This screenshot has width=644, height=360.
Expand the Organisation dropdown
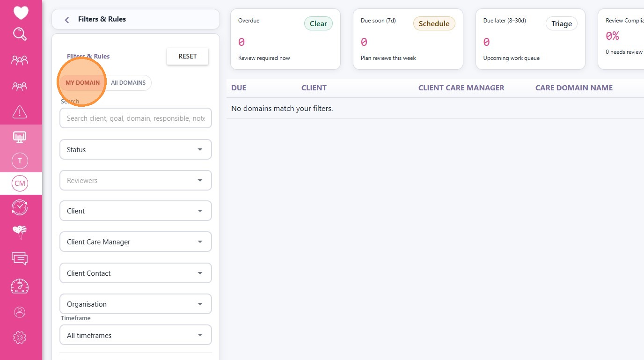point(136,304)
